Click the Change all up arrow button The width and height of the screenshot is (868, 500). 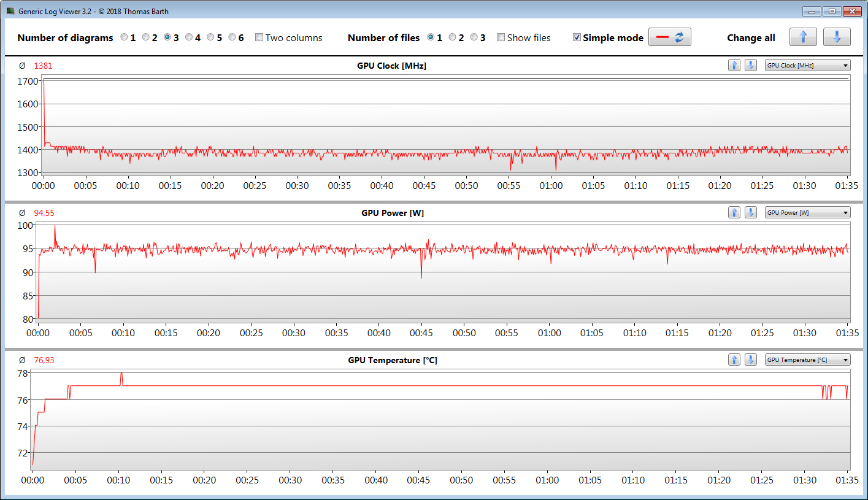[803, 37]
